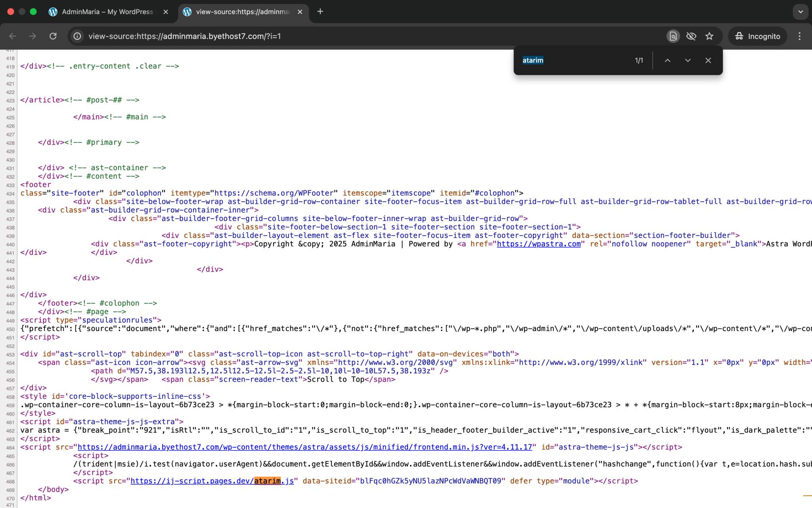
Task: Open the site information icon
Action: pos(77,36)
